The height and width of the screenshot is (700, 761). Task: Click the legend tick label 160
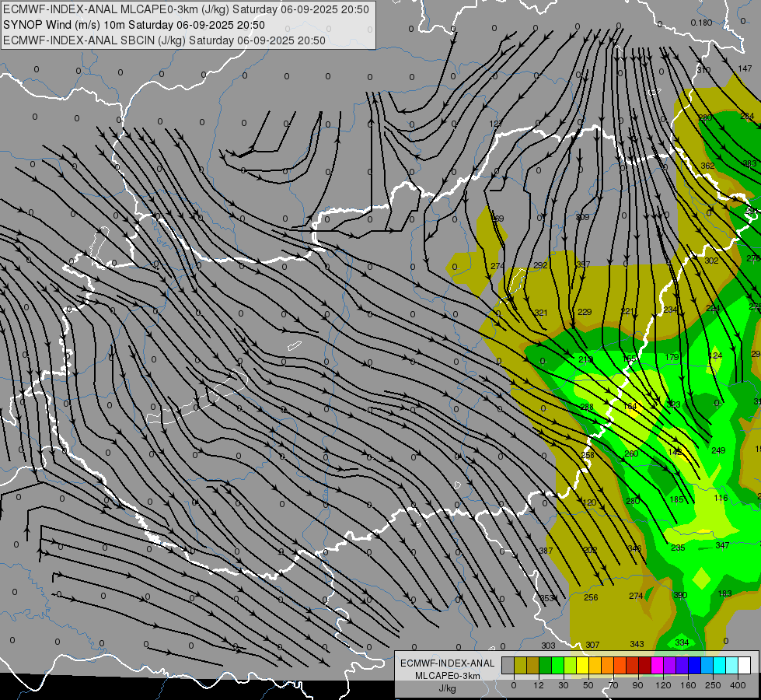coord(688,685)
